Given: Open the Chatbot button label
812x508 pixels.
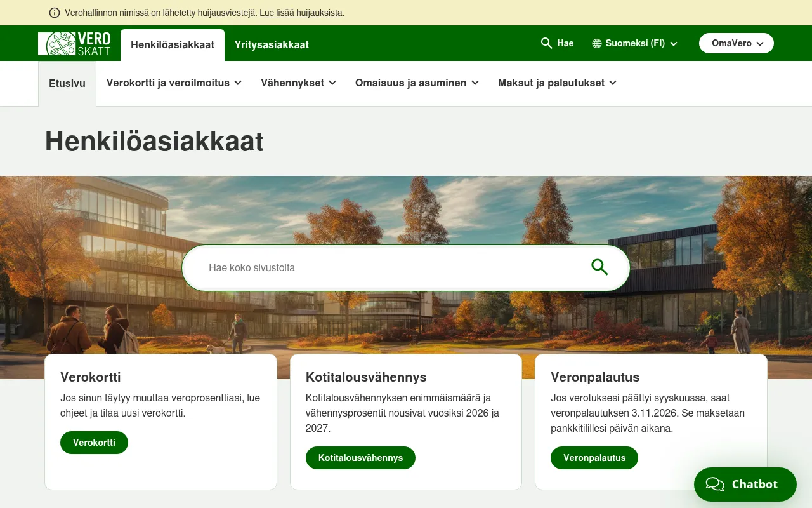Looking at the screenshot, I should coord(755,485).
